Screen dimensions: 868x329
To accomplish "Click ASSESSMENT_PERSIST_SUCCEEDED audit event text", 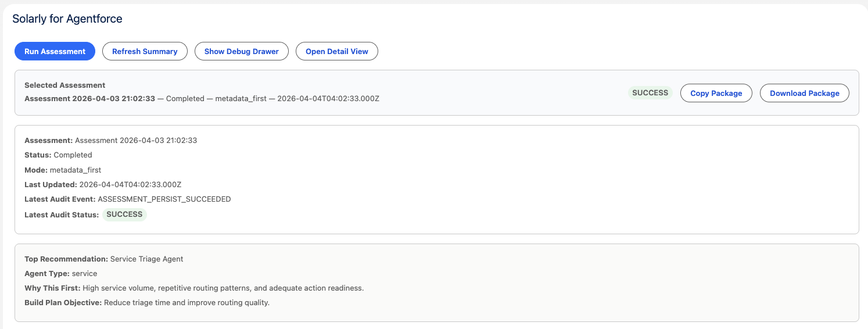I will coord(164,199).
